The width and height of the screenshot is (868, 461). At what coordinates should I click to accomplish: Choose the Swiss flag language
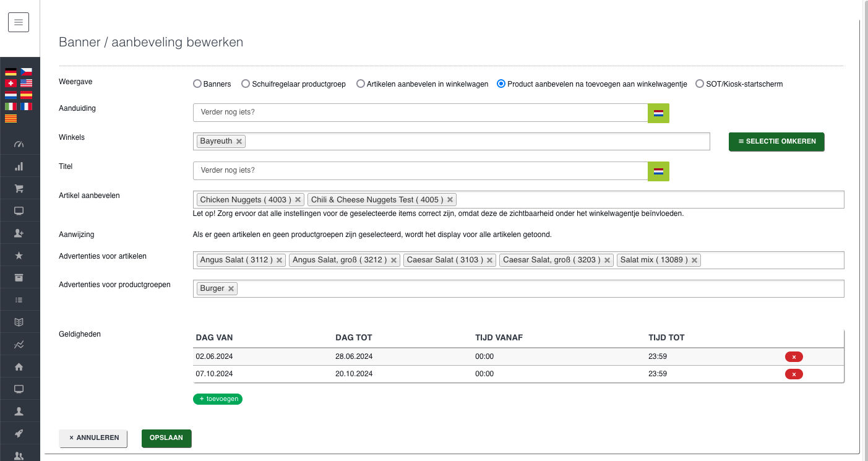coord(11,83)
